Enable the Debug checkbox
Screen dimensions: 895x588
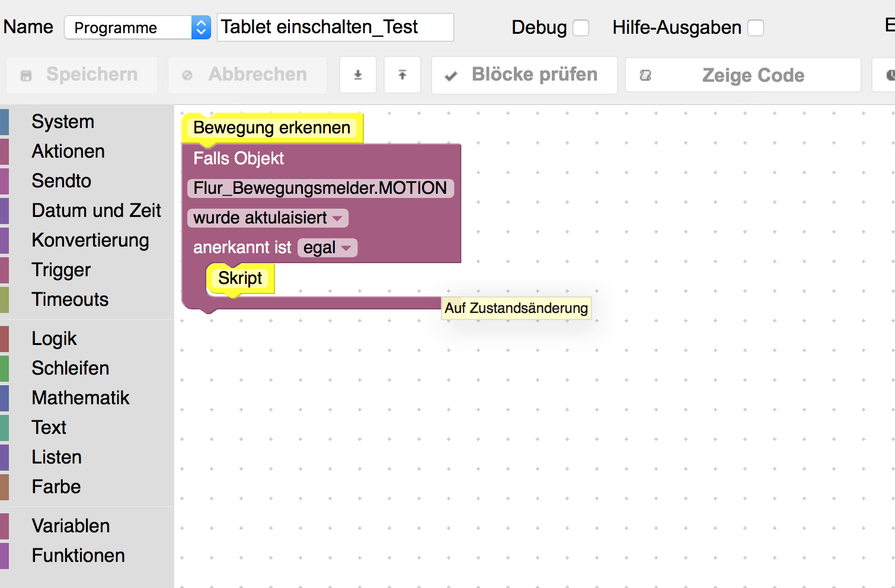(x=581, y=28)
